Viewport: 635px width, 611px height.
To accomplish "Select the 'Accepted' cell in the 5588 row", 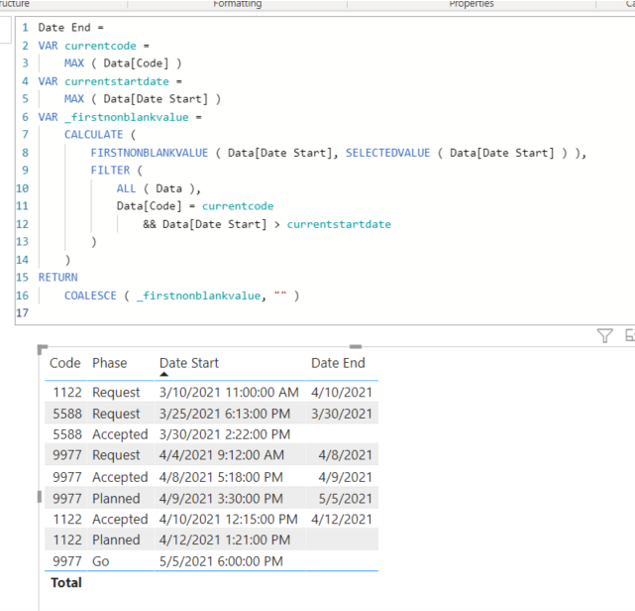I will tap(120, 434).
